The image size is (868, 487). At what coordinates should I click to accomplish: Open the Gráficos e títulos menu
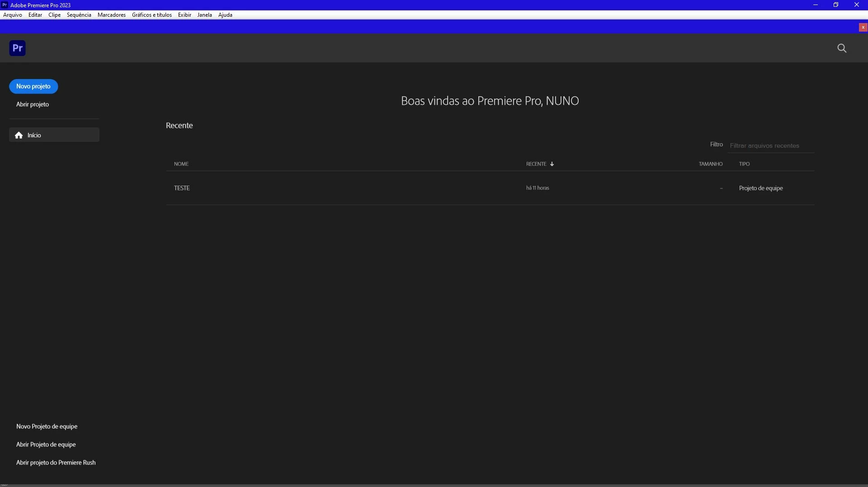[151, 15]
